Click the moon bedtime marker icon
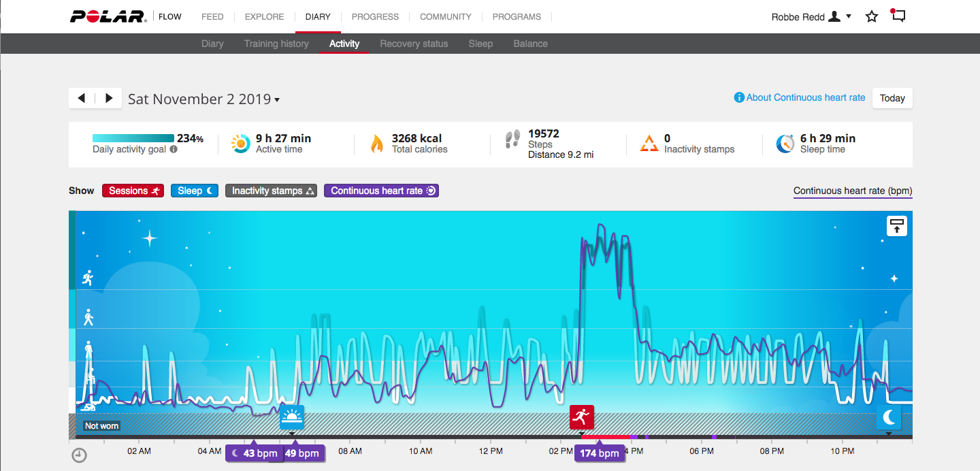The height and width of the screenshot is (471, 980). (889, 417)
